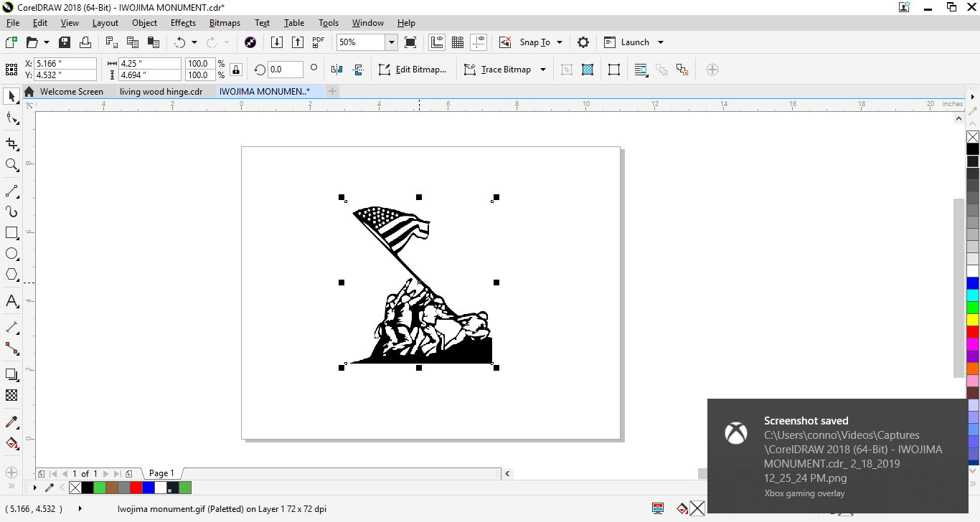Screen dimensions: 980x522
Task: Toggle Show rulers button
Action: [436, 42]
